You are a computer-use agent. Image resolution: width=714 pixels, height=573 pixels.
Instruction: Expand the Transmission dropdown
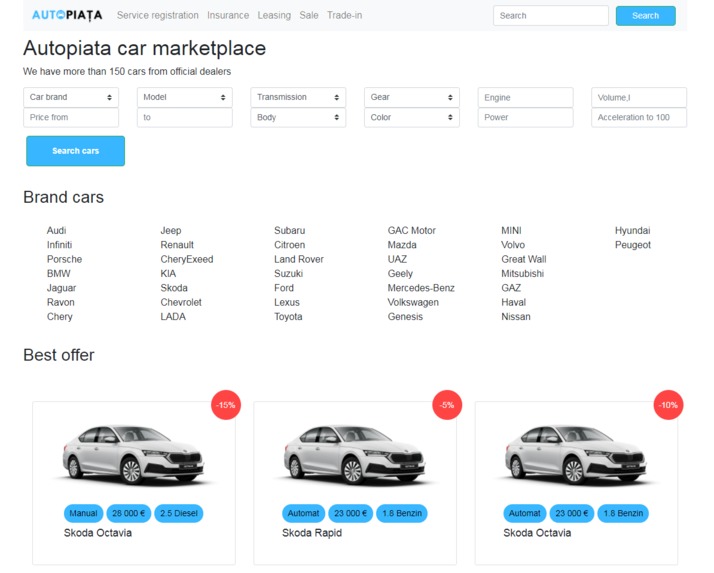[x=298, y=97]
